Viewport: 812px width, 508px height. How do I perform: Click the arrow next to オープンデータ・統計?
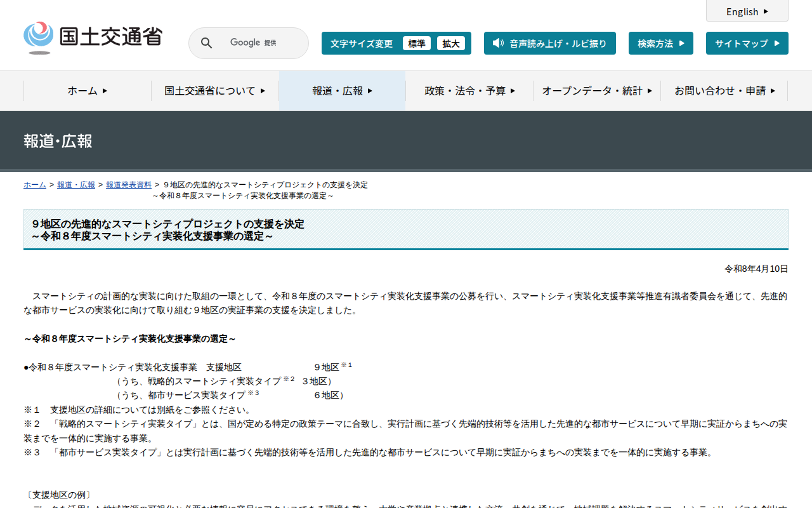[x=650, y=91]
